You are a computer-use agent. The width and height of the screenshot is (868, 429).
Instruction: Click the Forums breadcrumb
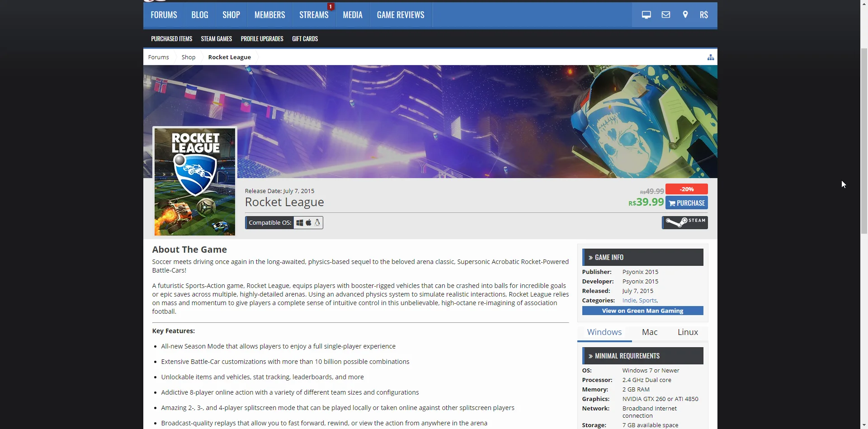[158, 57]
